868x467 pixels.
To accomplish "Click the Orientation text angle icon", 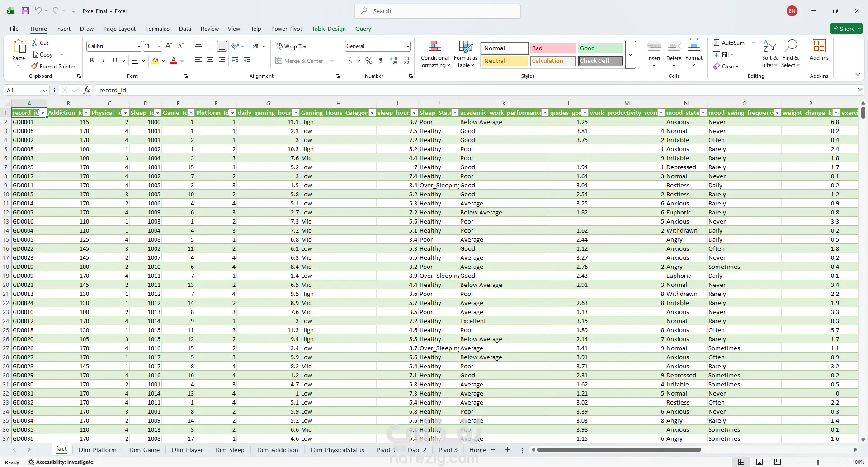I will (x=235, y=46).
